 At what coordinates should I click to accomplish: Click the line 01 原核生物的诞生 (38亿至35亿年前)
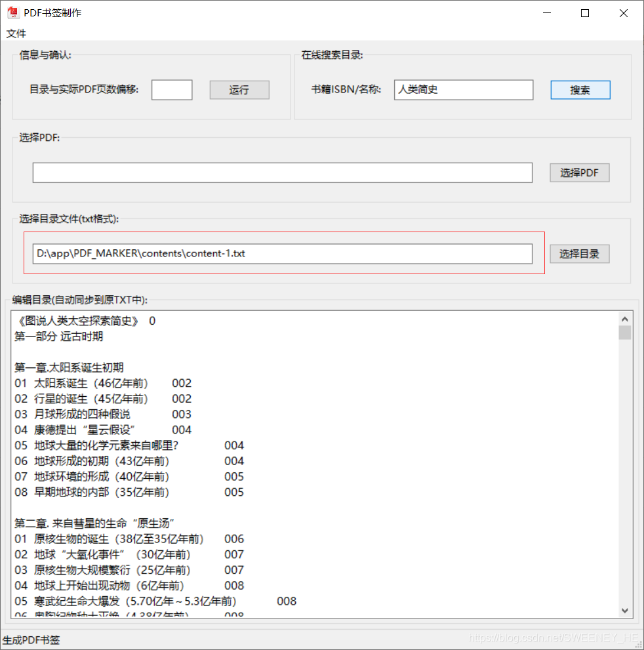click(x=129, y=539)
